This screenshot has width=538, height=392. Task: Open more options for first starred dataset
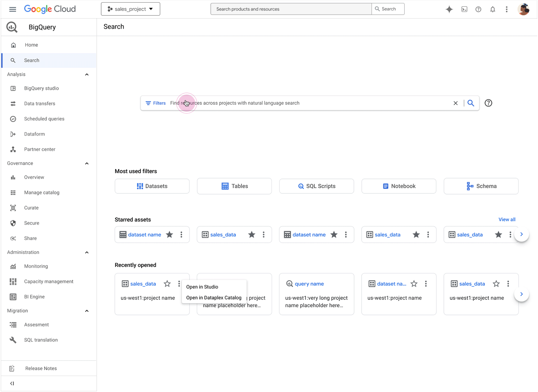(182, 234)
